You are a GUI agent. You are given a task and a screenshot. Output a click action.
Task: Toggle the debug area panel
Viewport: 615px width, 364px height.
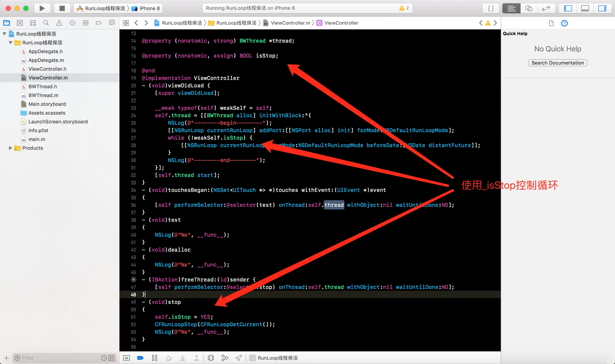tap(585, 8)
